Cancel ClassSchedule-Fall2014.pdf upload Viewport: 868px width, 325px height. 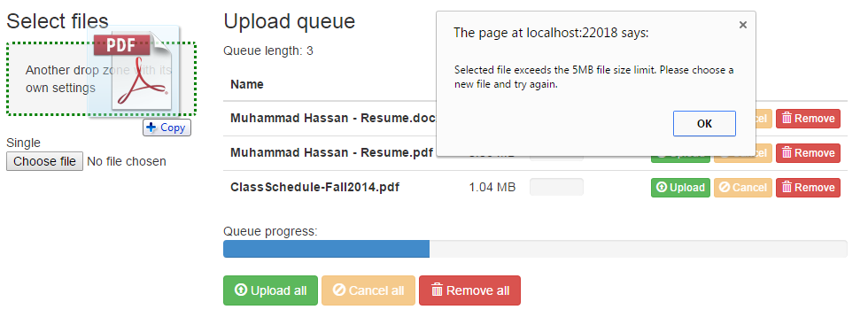pyautogui.click(x=743, y=188)
